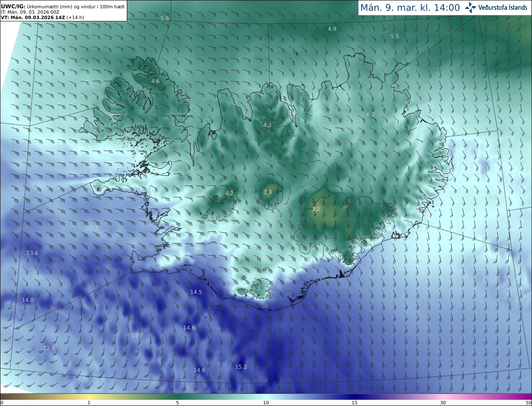Click the 3.2 value over Vatnajökull glacier
Screen dimensions: 532x406
tap(316, 209)
